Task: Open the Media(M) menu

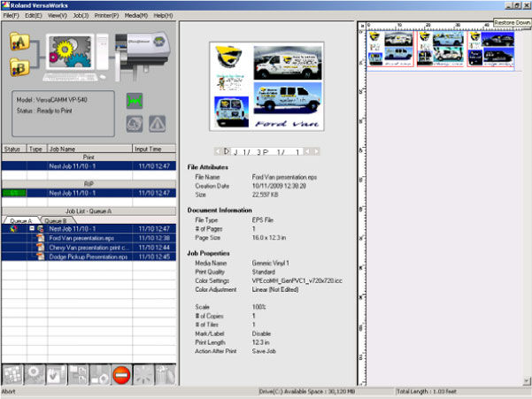Action: (x=136, y=16)
